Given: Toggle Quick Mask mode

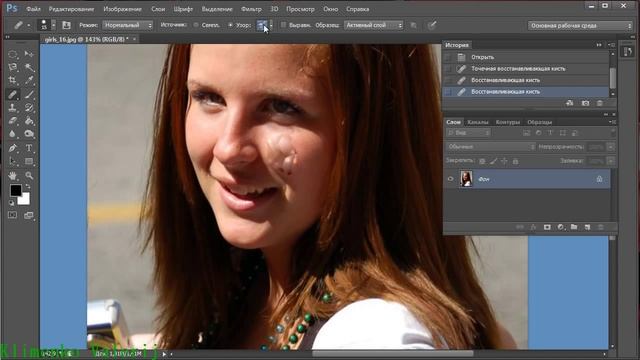Looking at the screenshot, I should [x=13, y=215].
